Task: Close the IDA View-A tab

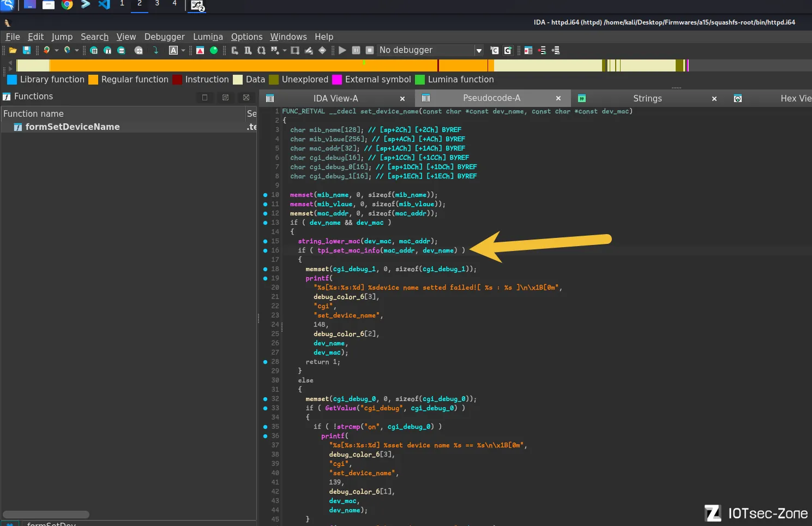Action: pos(402,99)
